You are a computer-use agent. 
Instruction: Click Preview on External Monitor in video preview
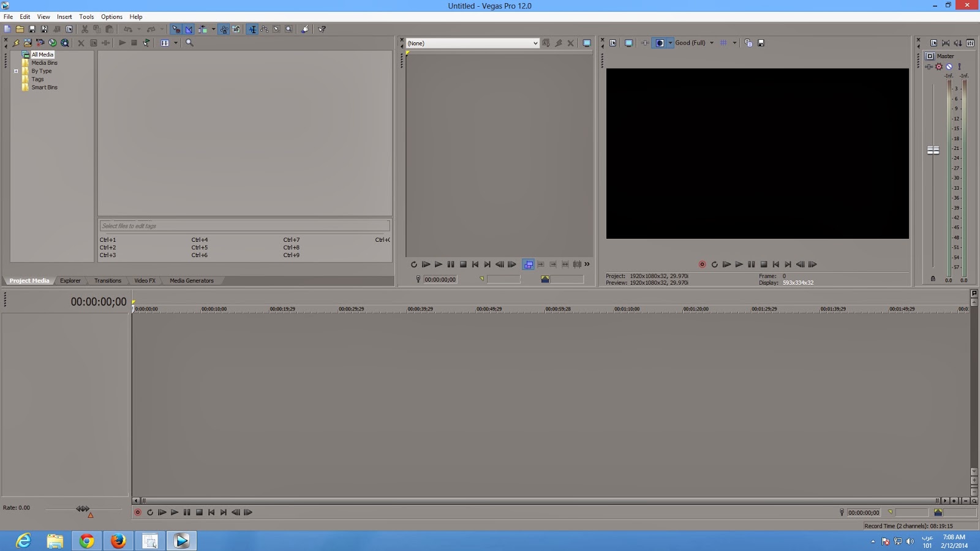[628, 43]
